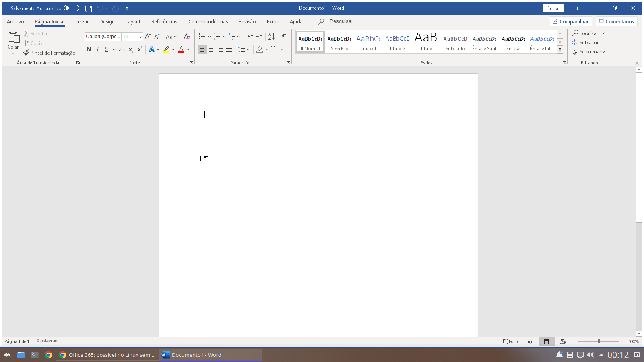Open the font name dropdown
The width and height of the screenshot is (644, 362).
(x=119, y=37)
